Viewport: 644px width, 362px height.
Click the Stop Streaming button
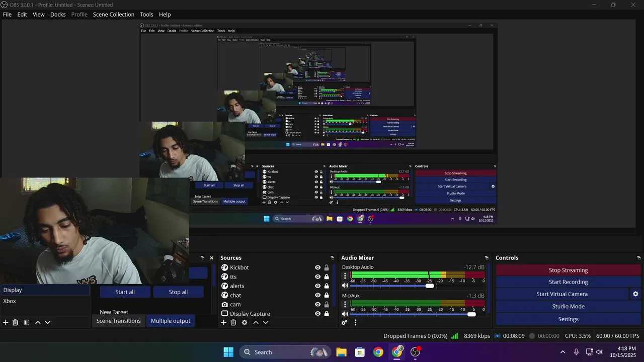568,270
